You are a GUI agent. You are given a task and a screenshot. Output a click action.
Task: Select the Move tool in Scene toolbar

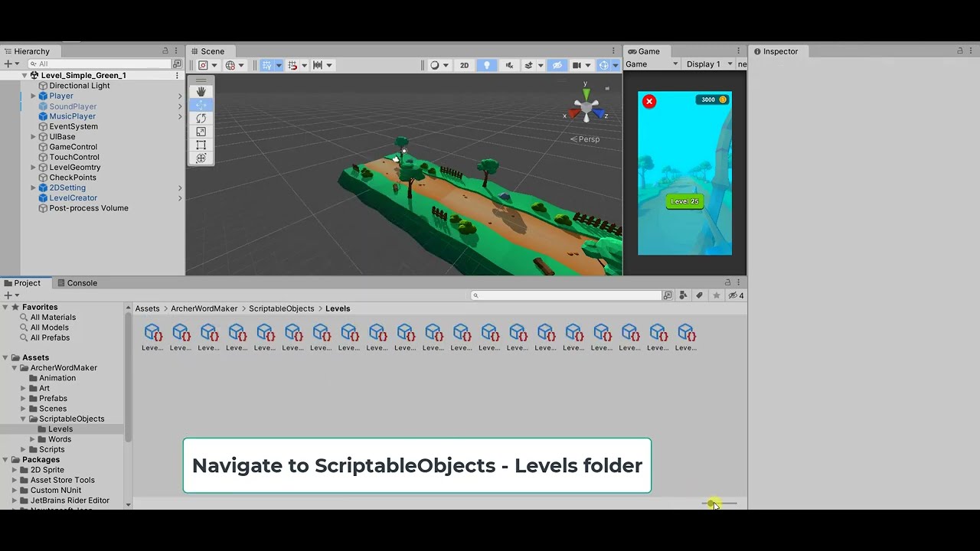point(201,105)
